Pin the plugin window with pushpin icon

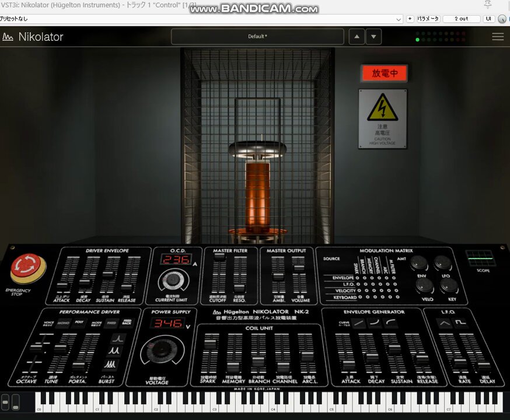click(x=487, y=4)
